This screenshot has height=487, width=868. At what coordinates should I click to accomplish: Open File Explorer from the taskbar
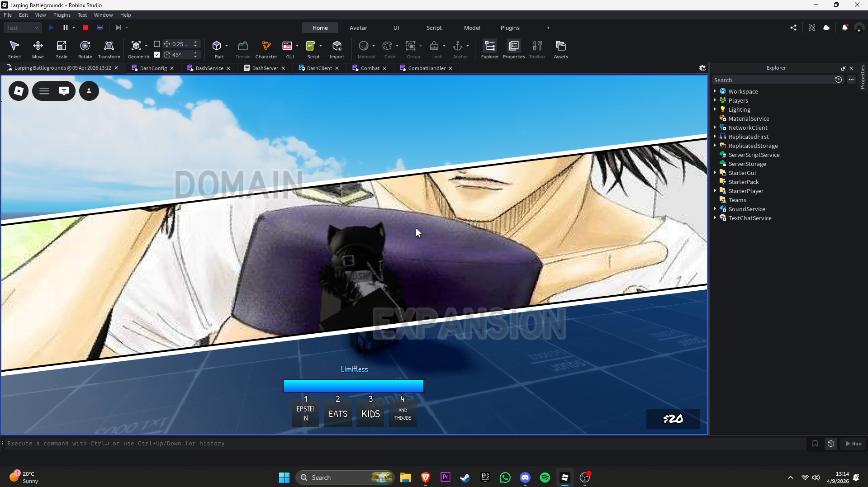coord(406,478)
